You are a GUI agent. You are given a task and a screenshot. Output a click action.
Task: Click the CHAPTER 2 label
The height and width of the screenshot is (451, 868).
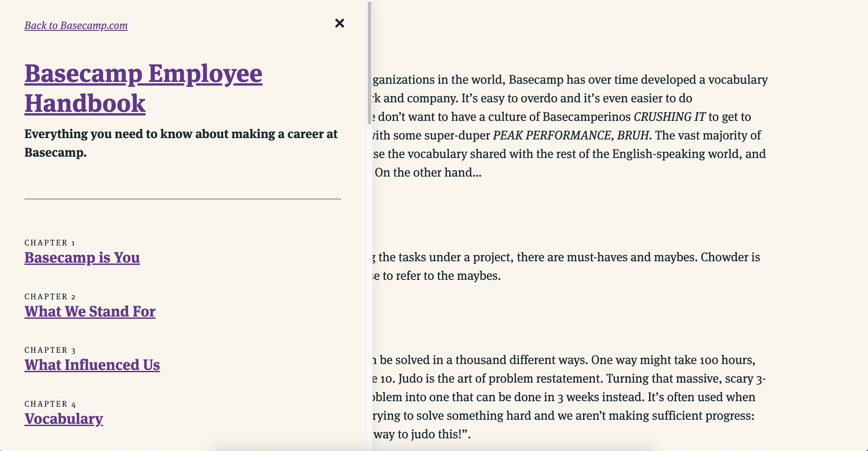[x=50, y=297]
